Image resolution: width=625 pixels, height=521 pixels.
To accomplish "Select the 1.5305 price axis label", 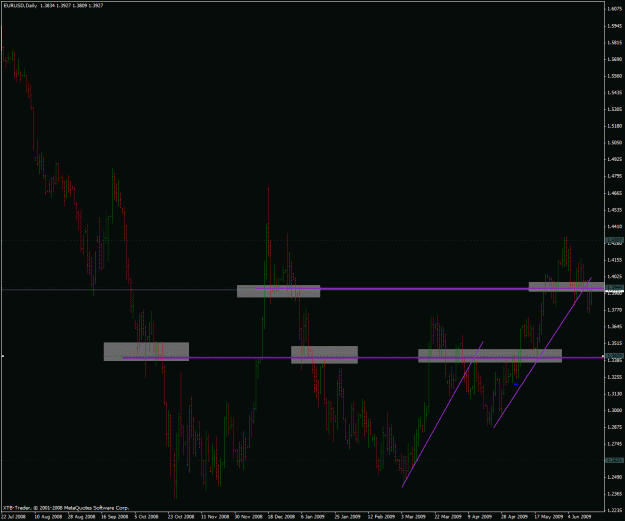I will pos(614,109).
